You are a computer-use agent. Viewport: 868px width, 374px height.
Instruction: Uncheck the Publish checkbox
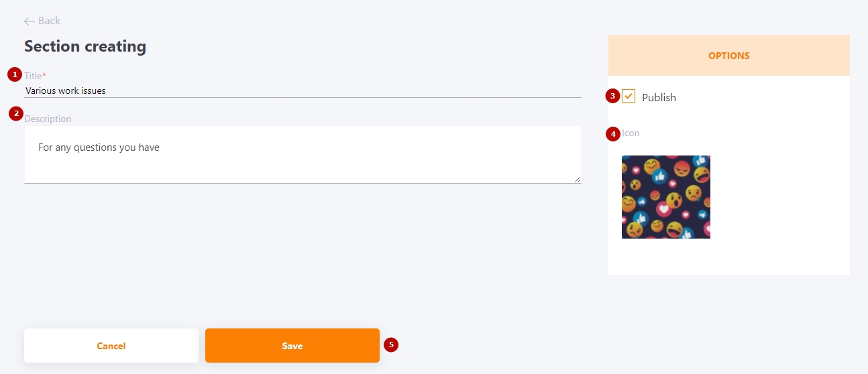(629, 97)
